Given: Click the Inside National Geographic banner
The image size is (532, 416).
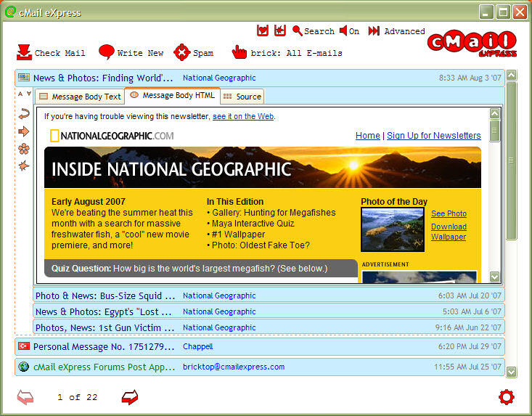Looking at the screenshot, I should click(x=263, y=167).
